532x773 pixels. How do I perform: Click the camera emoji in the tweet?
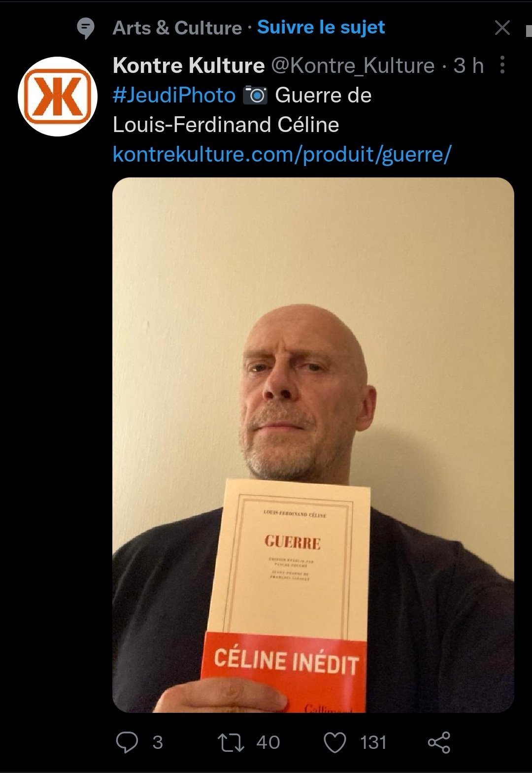point(255,95)
